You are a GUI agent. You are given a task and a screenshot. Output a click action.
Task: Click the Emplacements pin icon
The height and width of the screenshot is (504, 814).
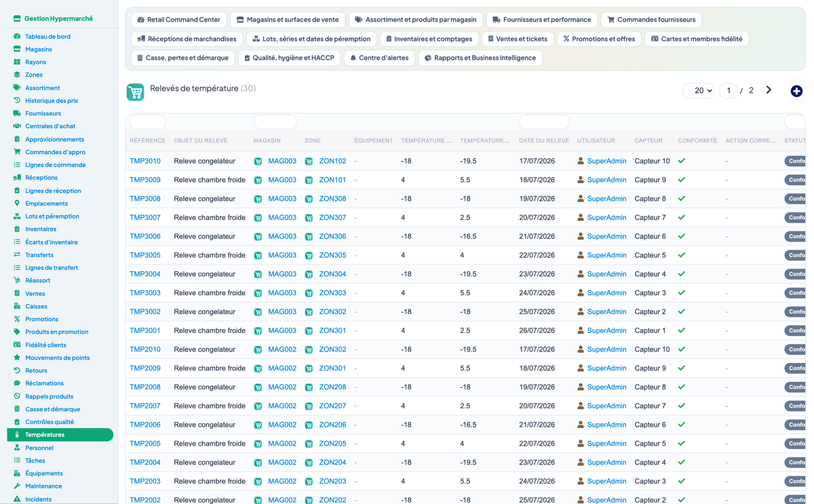(x=17, y=203)
